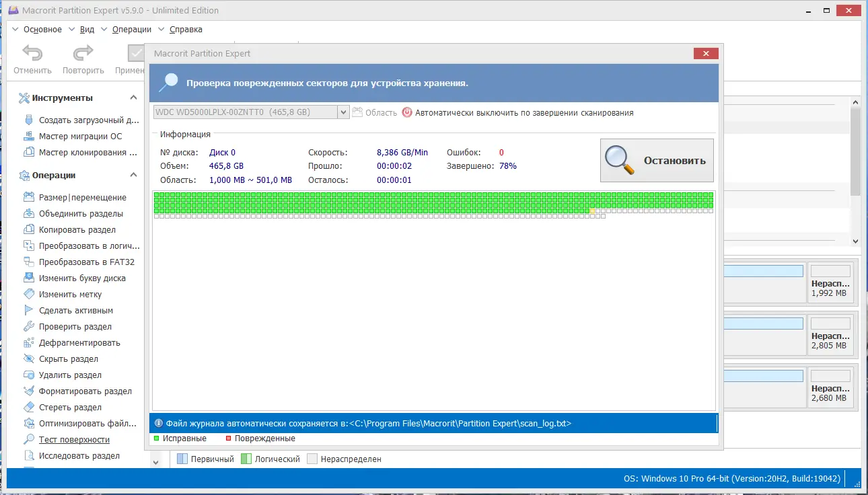Click the Область button
The width and height of the screenshot is (868, 495).
coord(375,113)
